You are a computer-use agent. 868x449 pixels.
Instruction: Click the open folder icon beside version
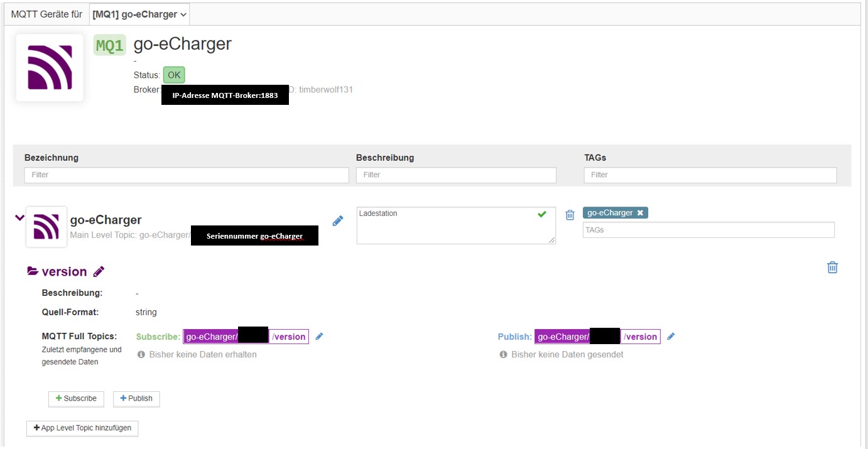tap(33, 271)
